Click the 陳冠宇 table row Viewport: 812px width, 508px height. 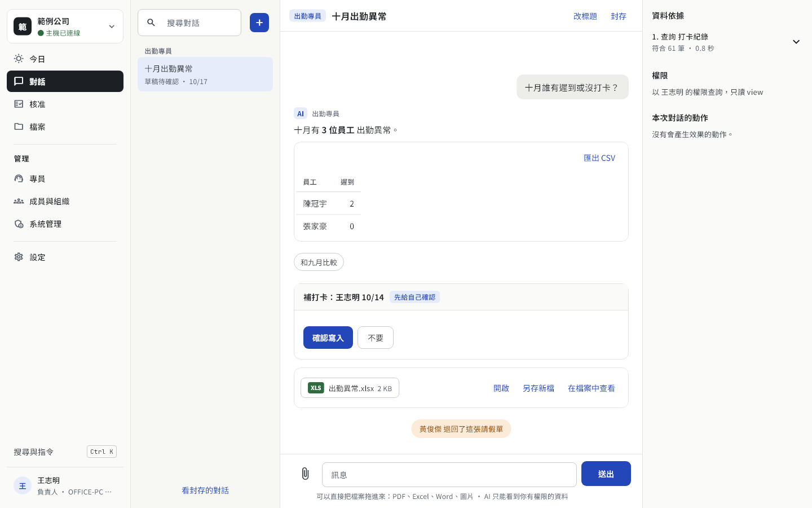click(x=329, y=203)
